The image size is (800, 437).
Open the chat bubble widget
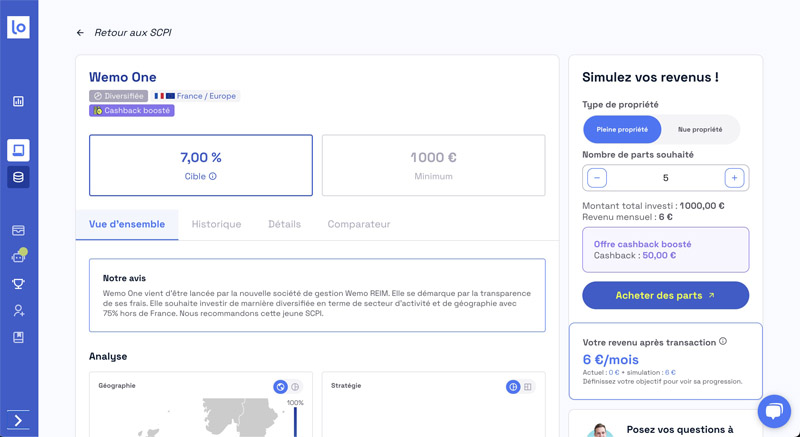coord(774,411)
